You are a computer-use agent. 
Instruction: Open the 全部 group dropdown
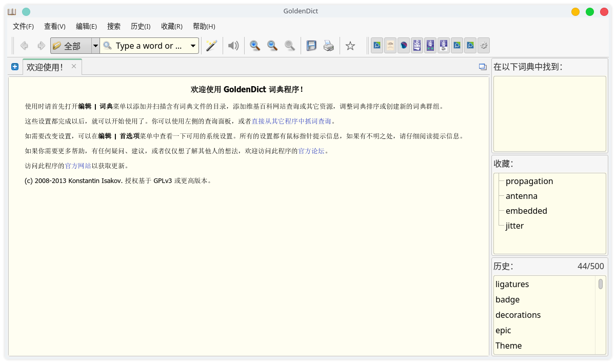coord(95,46)
